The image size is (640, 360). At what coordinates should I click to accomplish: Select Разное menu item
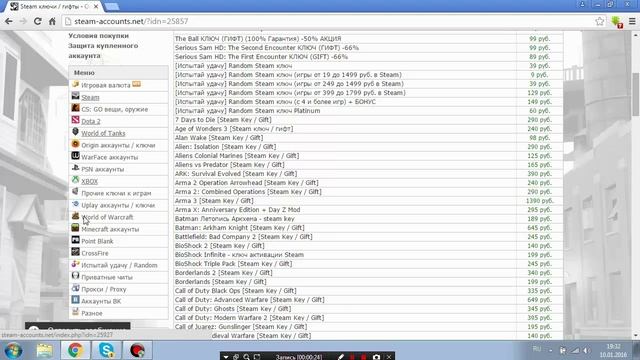point(92,313)
